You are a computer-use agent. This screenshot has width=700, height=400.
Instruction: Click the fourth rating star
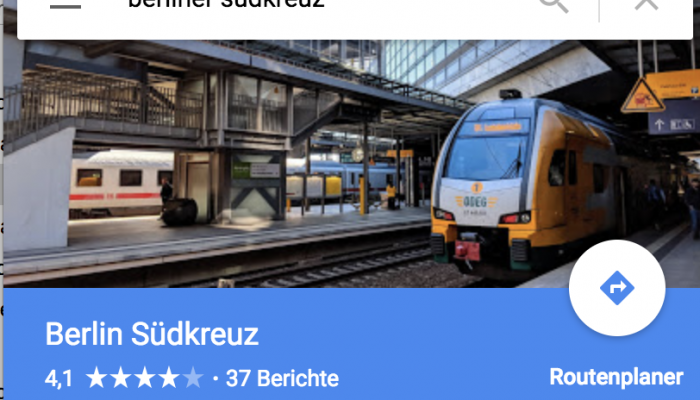[x=169, y=378]
